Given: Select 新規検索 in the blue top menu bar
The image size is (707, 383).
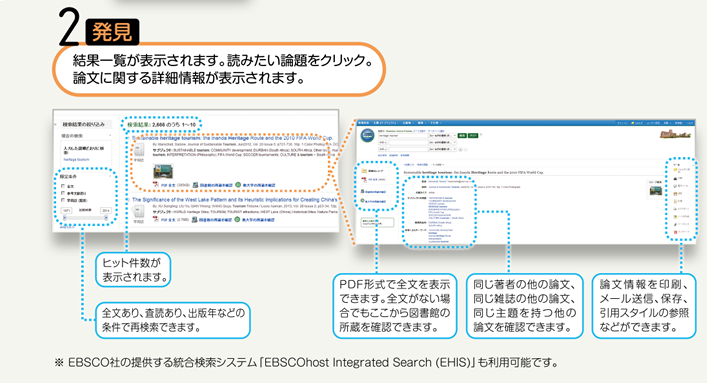Looking at the screenshot, I should [x=363, y=123].
